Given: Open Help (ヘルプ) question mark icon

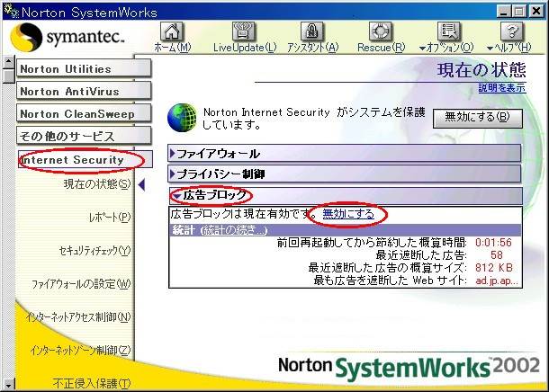Looking at the screenshot, I should tap(512, 31).
